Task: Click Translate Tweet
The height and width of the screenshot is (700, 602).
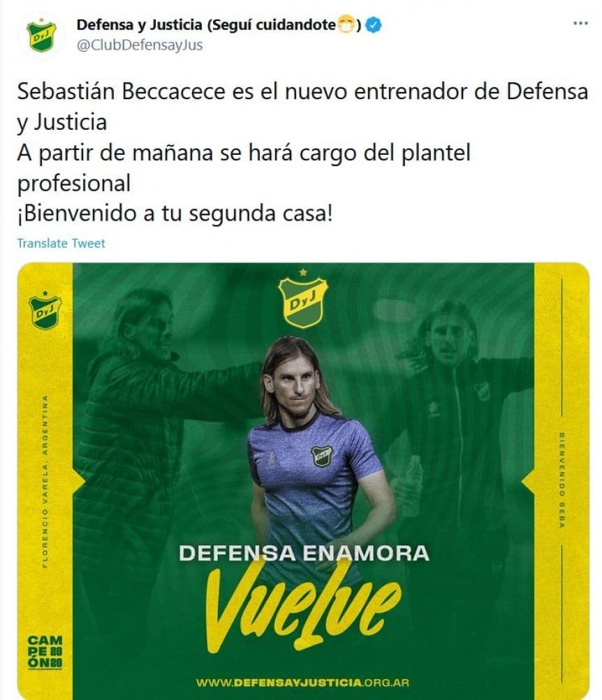Action: [x=61, y=244]
